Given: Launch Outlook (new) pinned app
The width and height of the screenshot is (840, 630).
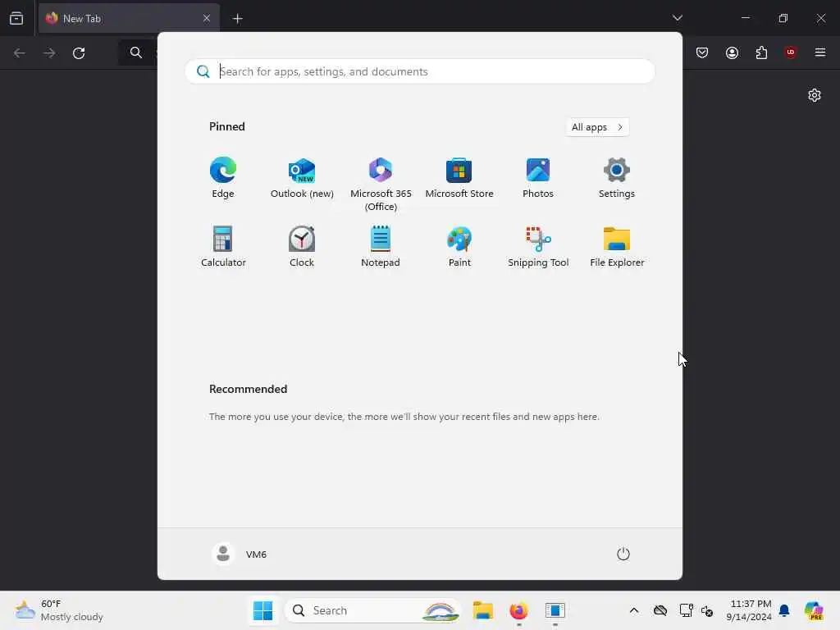Looking at the screenshot, I should 302,178.
